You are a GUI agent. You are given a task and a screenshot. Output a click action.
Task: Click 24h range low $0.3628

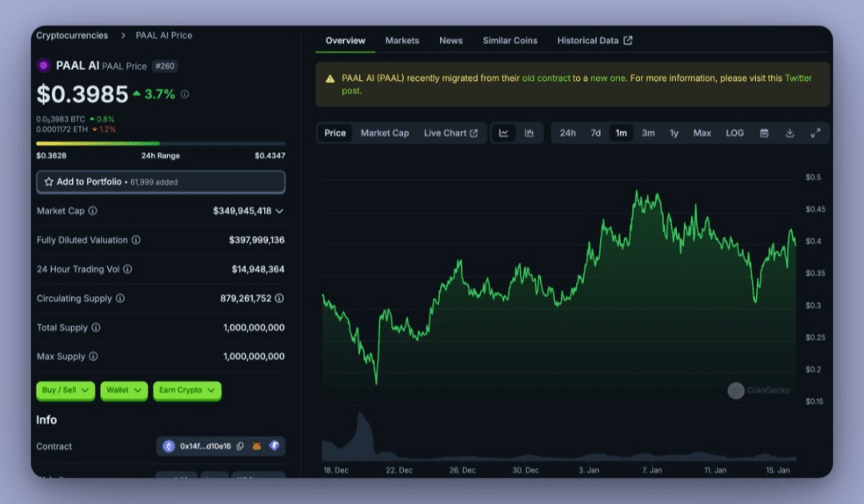(x=51, y=156)
